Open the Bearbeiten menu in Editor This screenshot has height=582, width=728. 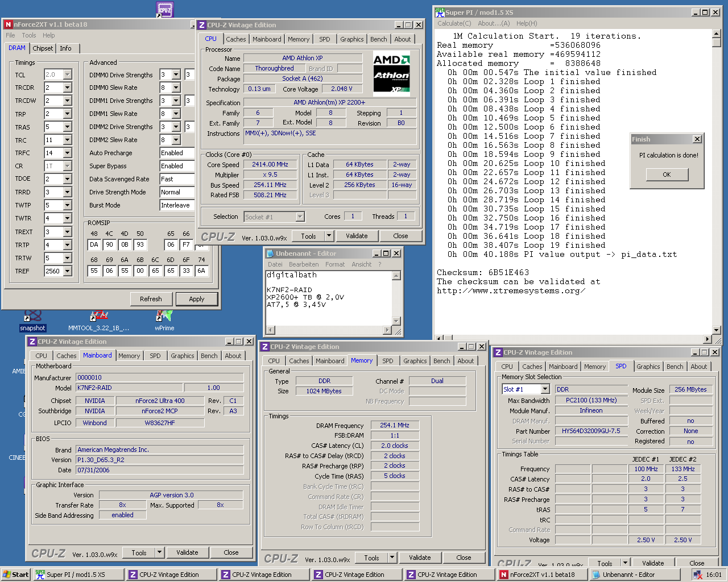tap(304, 264)
